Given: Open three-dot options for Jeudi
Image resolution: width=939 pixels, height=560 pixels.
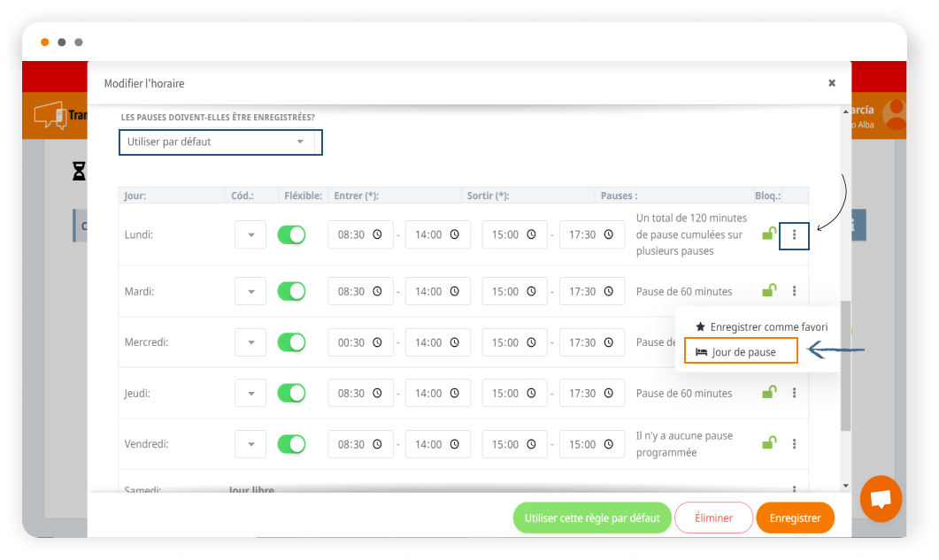Looking at the screenshot, I should click(795, 393).
